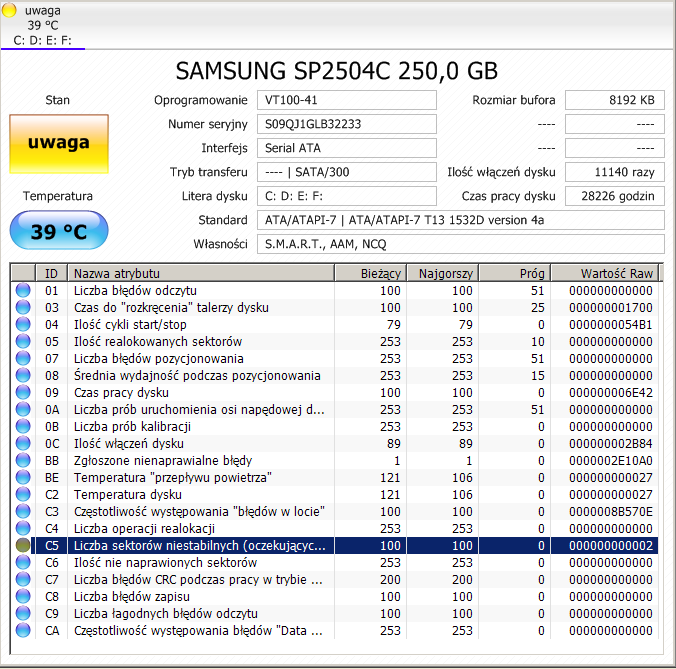Image resolution: width=676 pixels, height=669 pixels.
Task: Click the status orb of row C2
Action: pos(23,494)
